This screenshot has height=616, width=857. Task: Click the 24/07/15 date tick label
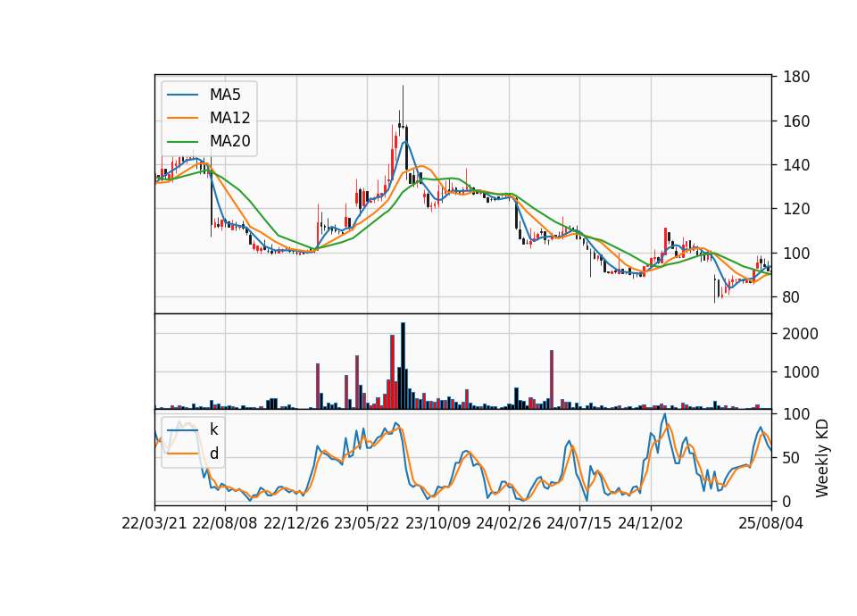click(x=578, y=523)
